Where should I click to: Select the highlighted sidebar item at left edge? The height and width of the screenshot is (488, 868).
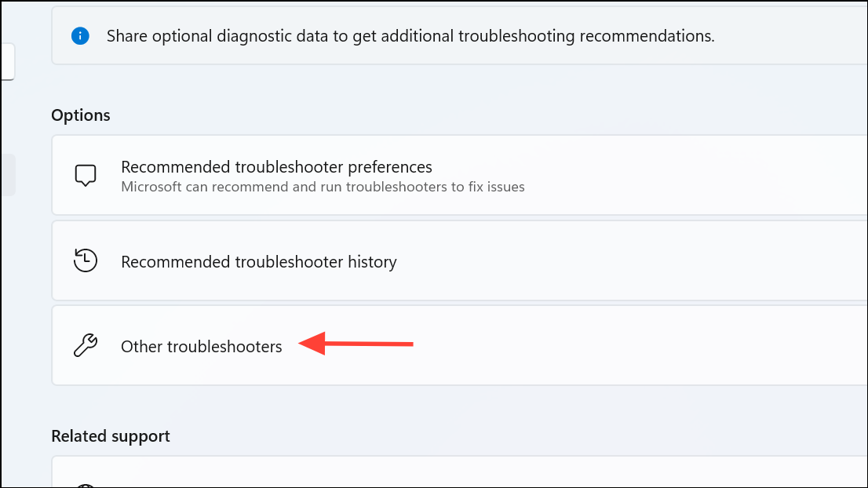click(8, 175)
